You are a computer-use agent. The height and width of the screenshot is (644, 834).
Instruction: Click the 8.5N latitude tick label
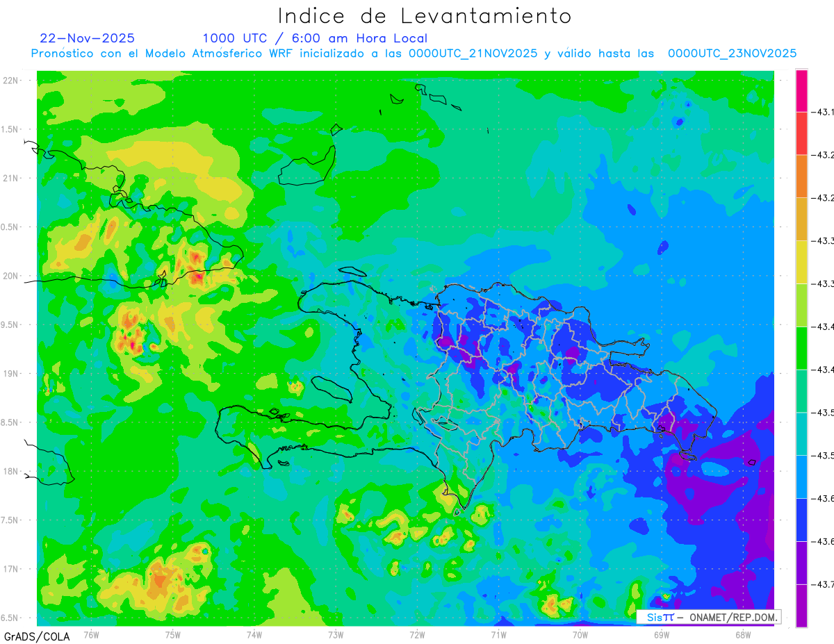coord(10,422)
